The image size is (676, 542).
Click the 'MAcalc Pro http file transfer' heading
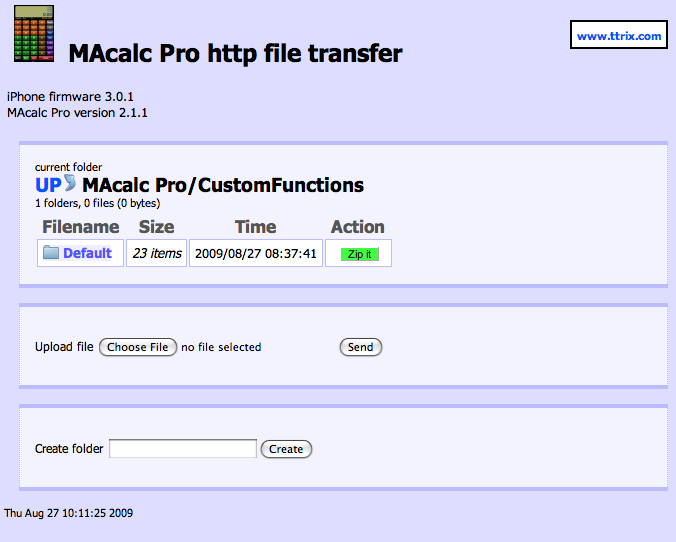point(235,53)
